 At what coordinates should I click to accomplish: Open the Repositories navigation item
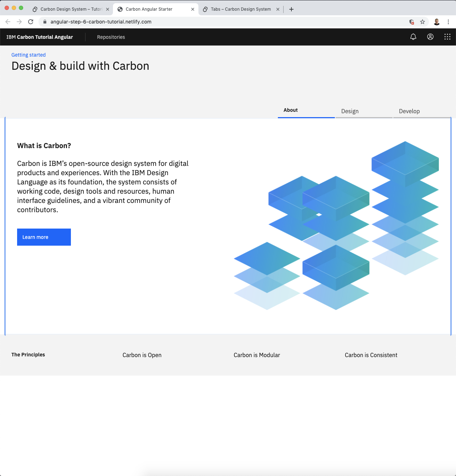(x=111, y=37)
